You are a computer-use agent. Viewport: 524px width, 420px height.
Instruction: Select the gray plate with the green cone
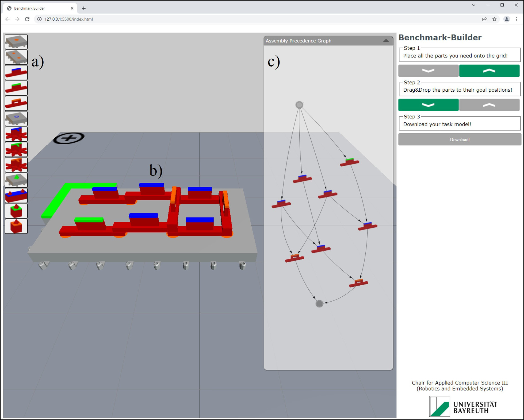[16, 180]
